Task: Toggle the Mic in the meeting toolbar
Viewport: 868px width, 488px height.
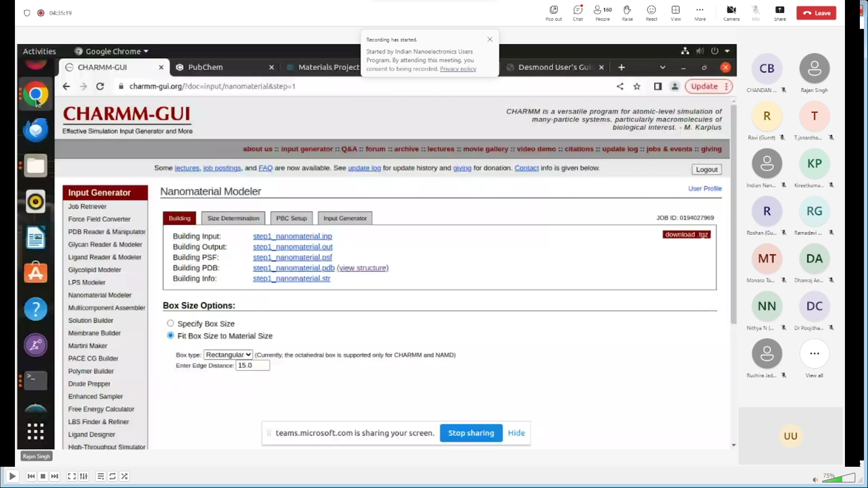Action: 755,13
